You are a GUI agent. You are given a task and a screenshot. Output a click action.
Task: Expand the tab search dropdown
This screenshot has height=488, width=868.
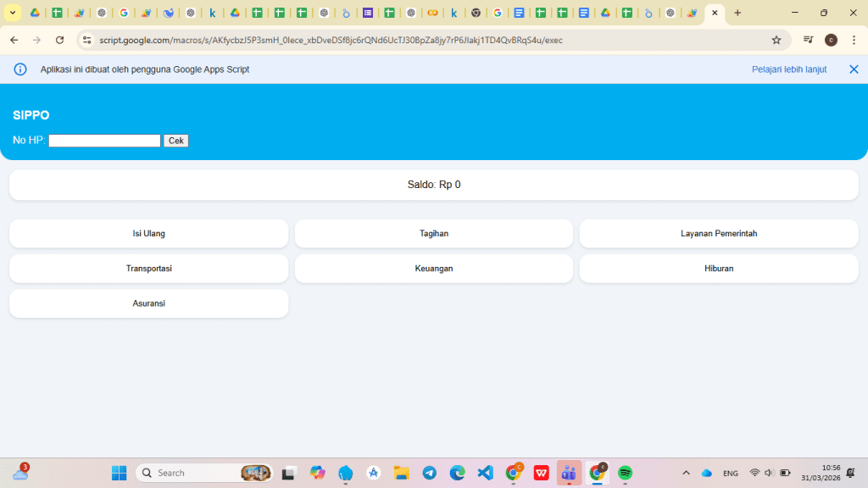(x=13, y=13)
